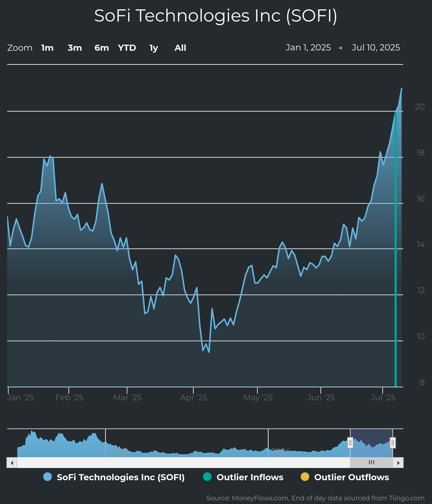Click the left scrollbar arrow below the navigator
Viewport: 432px width, 504px height.
point(12,462)
